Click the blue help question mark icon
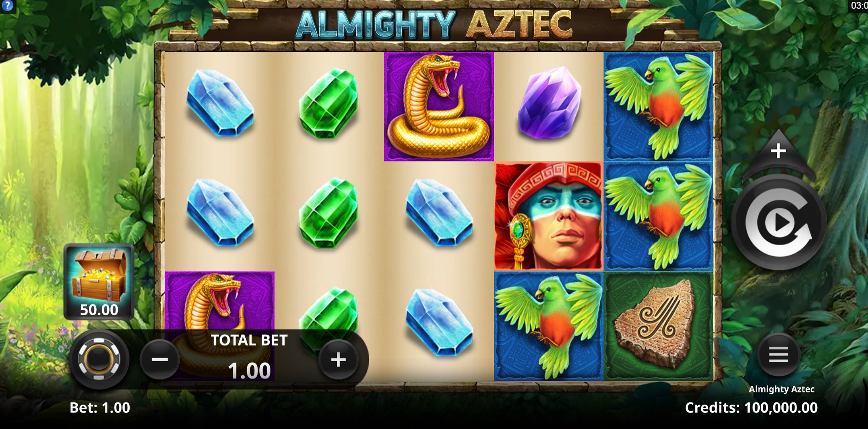Image resolution: width=868 pixels, height=429 pixels. point(7,6)
